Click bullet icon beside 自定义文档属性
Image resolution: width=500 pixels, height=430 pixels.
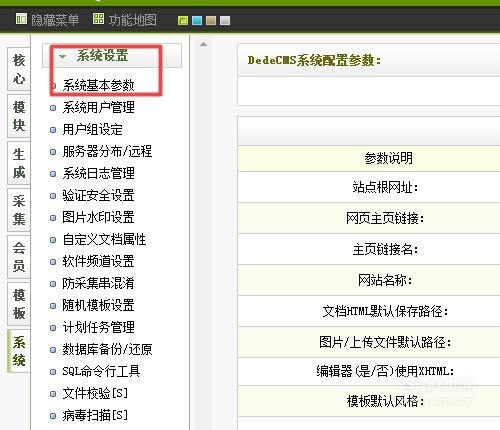[53, 240]
